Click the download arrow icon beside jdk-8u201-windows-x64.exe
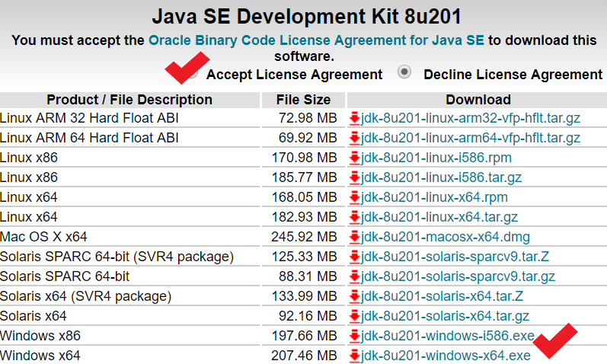 coord(355,355)
